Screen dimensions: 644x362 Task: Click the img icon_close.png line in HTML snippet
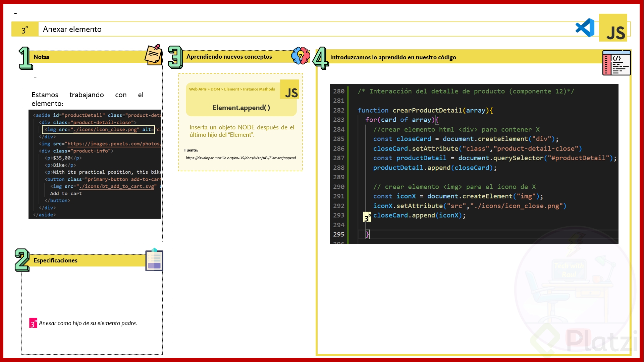[x=99, y=129]
